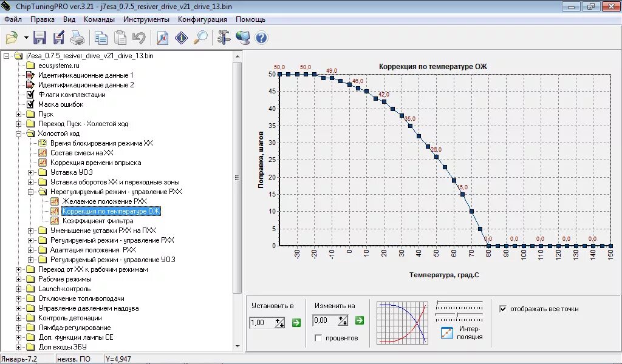
Task: Expand 'Регулируемый режим - управление УОЗ' folder
Action: [x=30, y=260]
